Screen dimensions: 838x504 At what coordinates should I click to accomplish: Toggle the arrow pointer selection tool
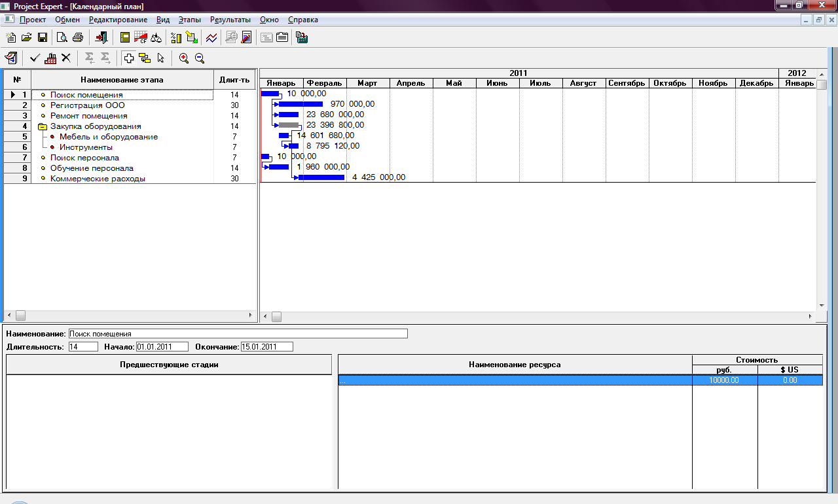(x=160, y=58)
